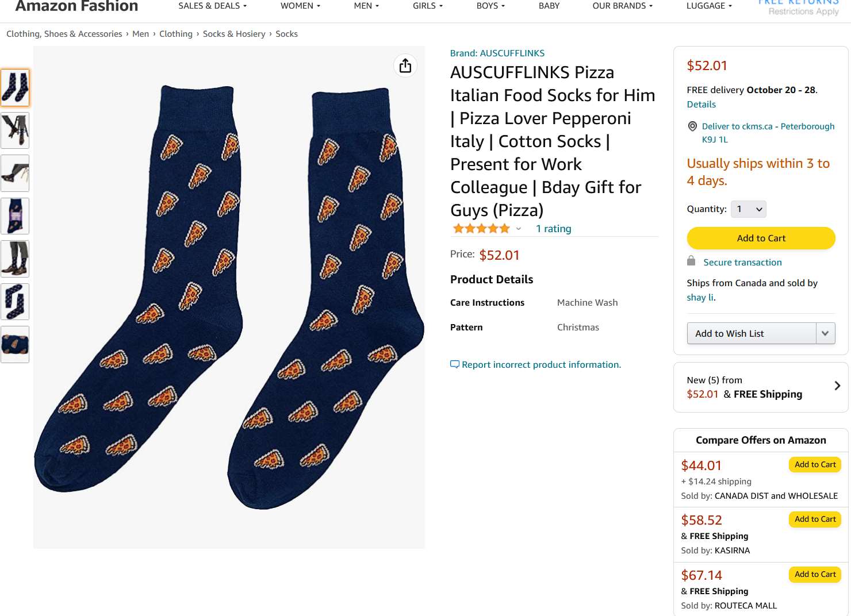Image resolution: width=851 pixels, height=616 pixels.
Task: Click the lock icon beside Secure transaction
Action: click(691, 261)
